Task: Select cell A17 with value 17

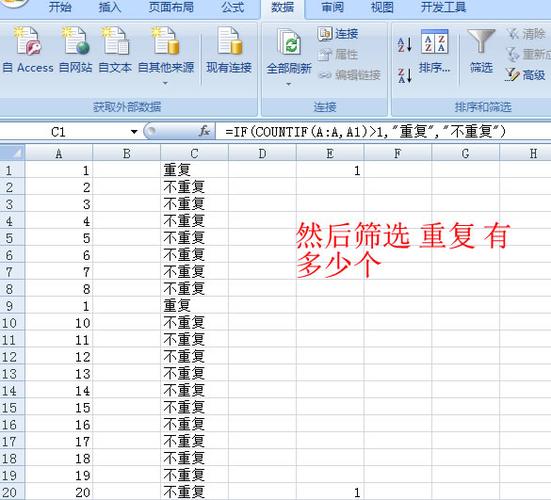Action: (59, 441)
